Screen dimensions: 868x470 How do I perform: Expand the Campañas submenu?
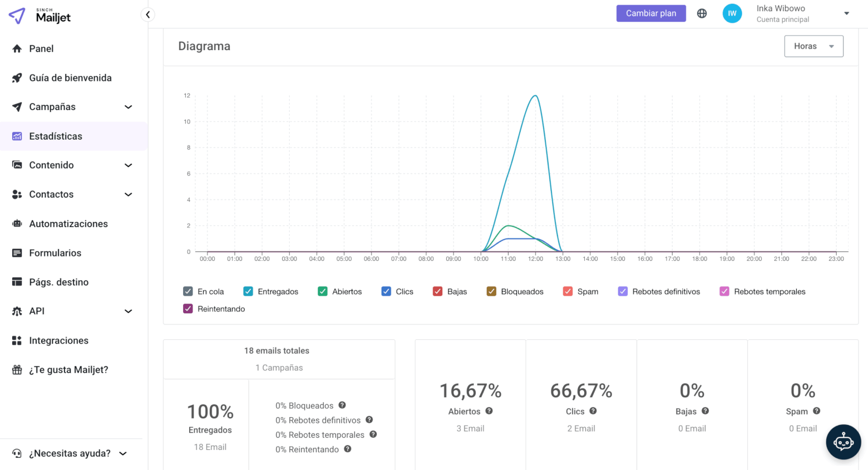pyautogui.click(x=128, y=107)
